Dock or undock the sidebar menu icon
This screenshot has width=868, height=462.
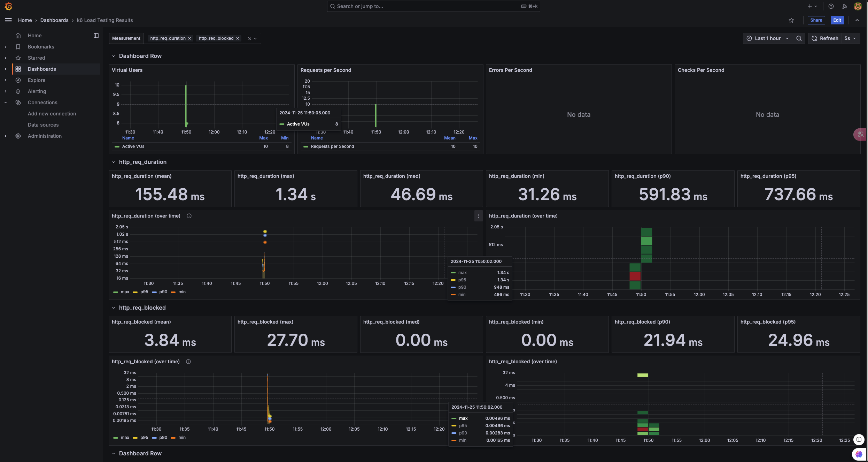tap(96, 36)
